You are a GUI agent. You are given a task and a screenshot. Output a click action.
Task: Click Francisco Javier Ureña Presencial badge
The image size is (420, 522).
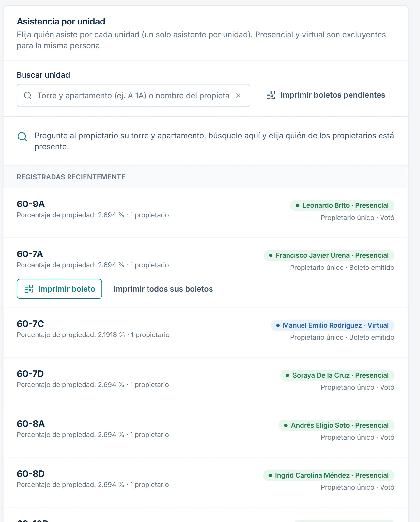tap(329, 255)
